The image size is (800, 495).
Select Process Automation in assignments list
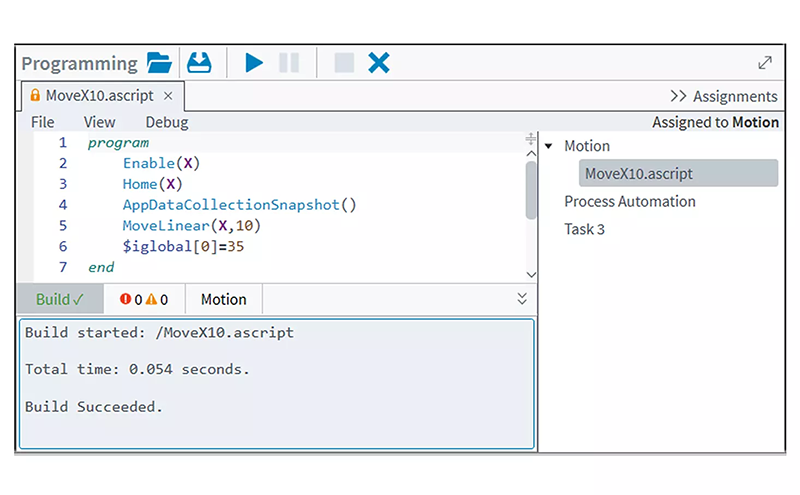coord(629,201)
